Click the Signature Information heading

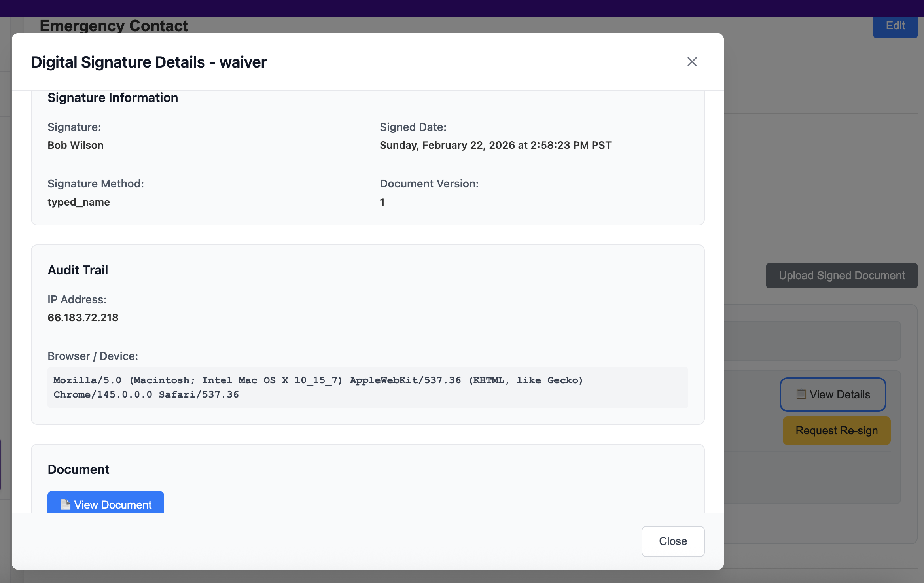(x=113, y=98)
